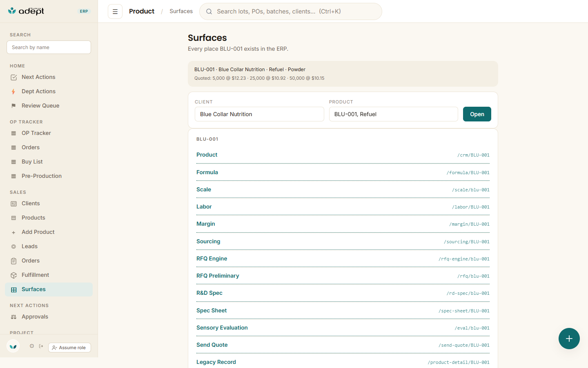
Task: Click the Product breadcrumb in the header
Action: [x=142, y=11]
